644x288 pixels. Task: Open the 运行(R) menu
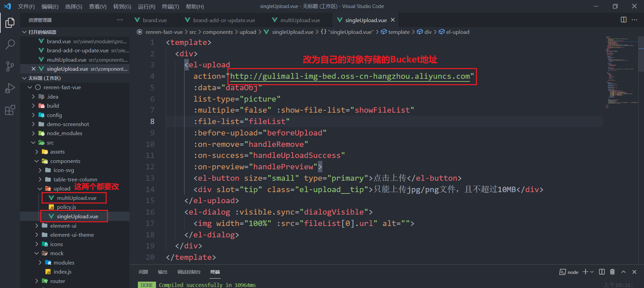[147, 6]
